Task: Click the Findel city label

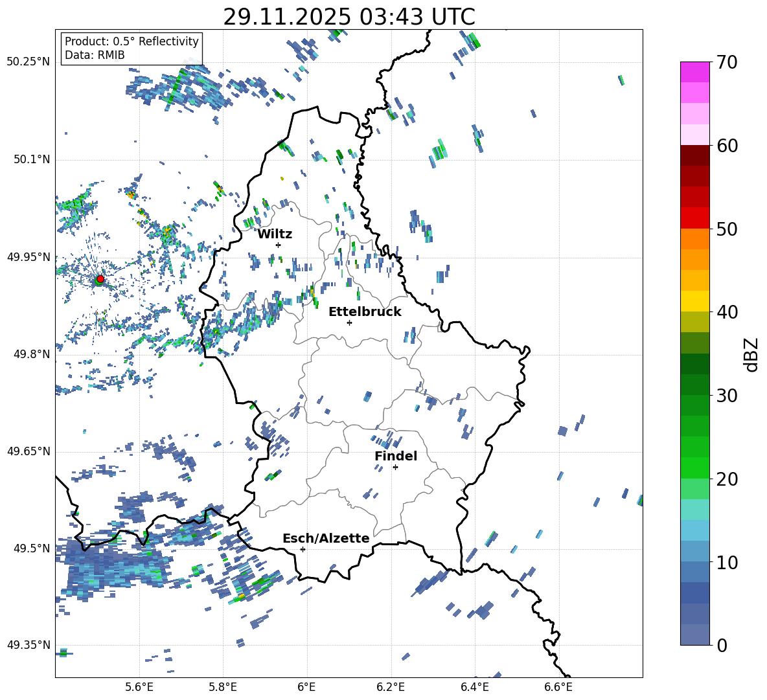Action: (396, 456)
